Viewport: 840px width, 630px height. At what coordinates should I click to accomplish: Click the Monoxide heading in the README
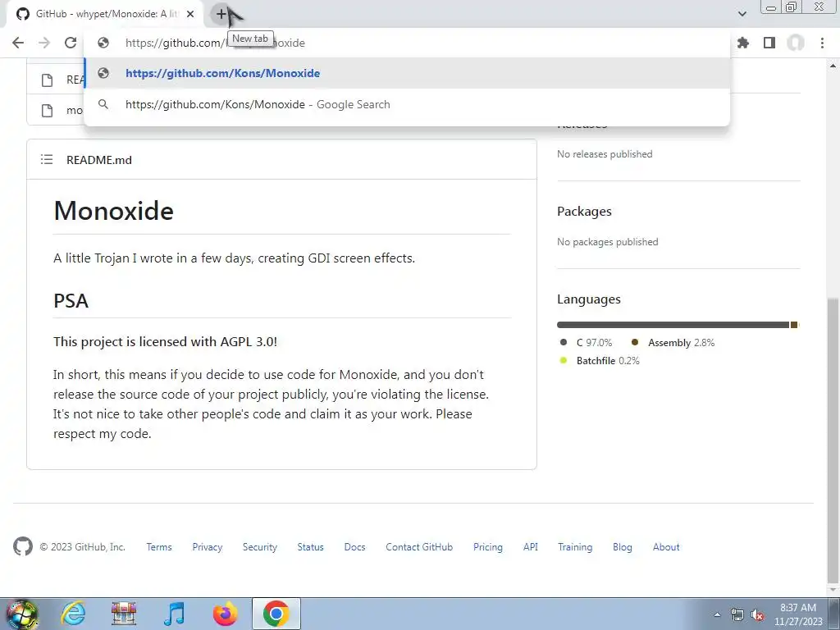[113, 211]
